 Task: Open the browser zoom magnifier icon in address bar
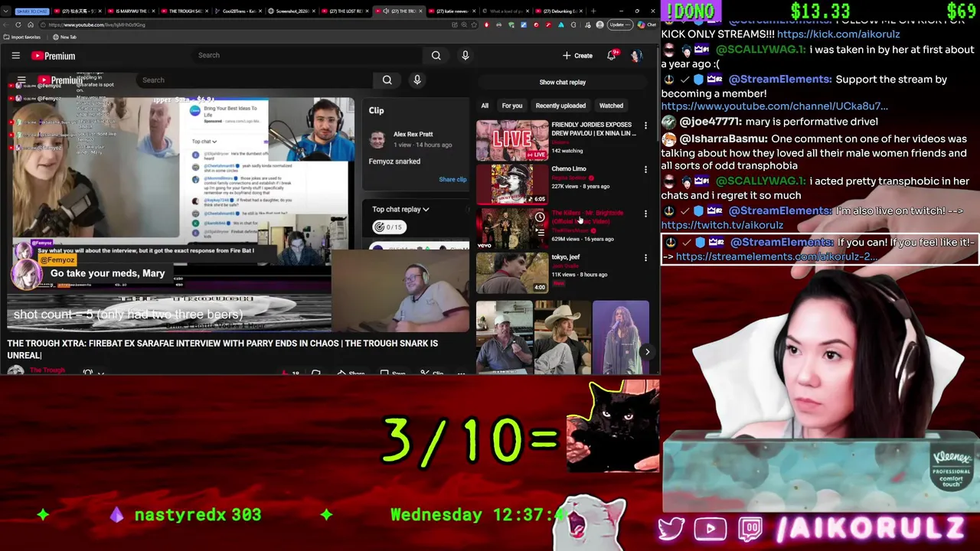tap(464, 24)
